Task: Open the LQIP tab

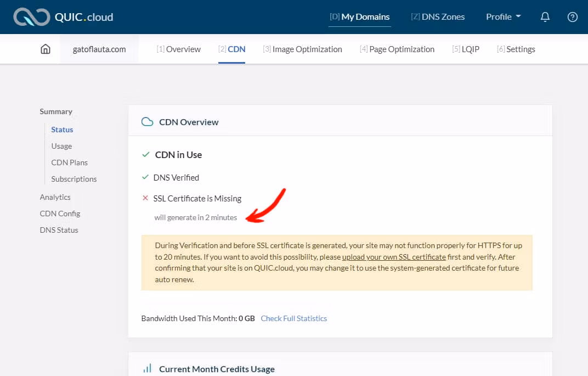Action: click(x=466, y=49)
